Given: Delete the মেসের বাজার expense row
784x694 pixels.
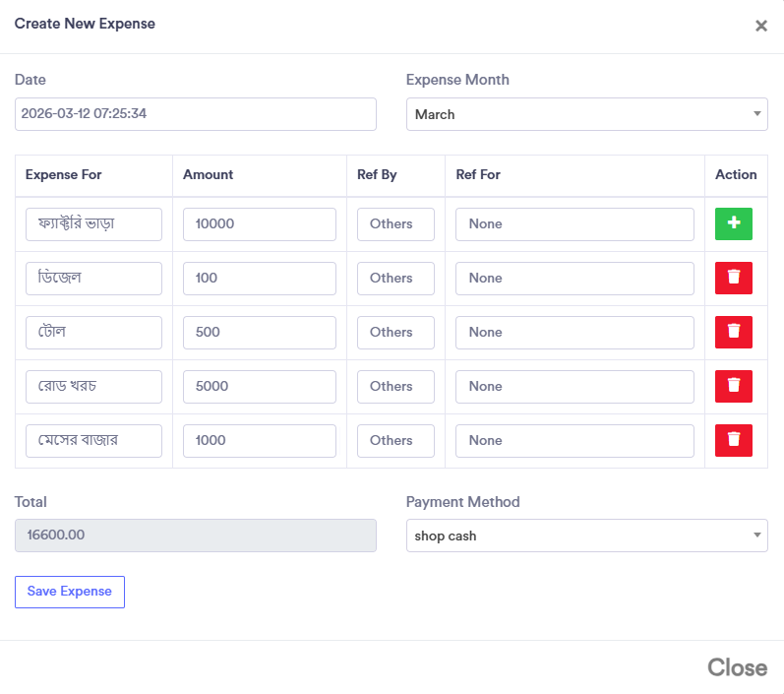Looking at the screenshot, I should [x=733, y=440].
